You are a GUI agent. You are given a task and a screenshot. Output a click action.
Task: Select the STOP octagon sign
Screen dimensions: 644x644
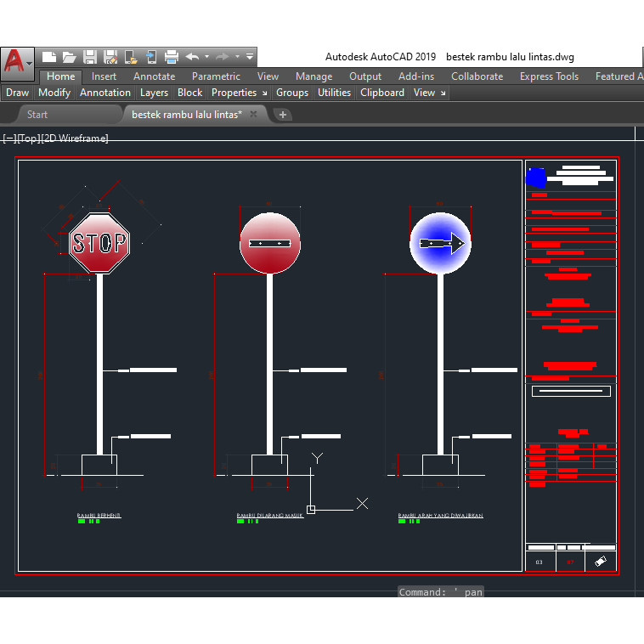coord(99,243)
